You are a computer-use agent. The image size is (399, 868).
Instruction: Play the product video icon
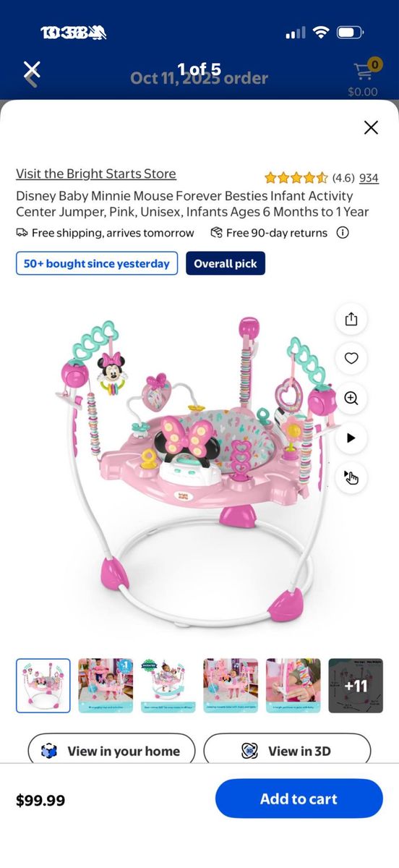(x=351, y=438)
